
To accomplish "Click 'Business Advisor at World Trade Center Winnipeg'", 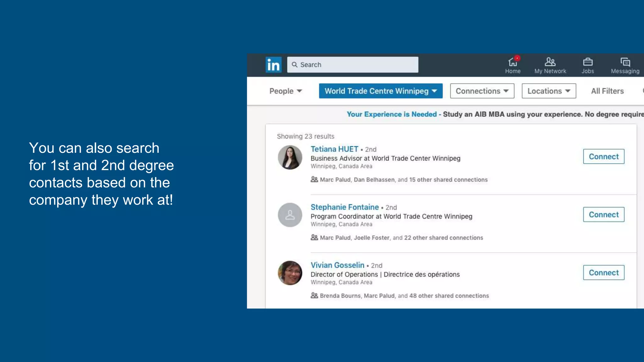I will point(386,158).
